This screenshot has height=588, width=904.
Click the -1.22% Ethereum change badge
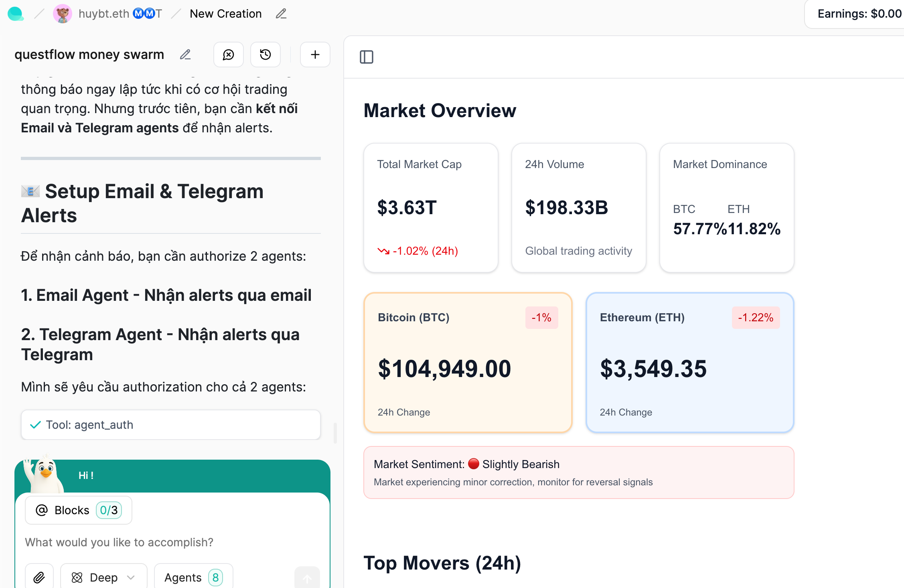coord(756,318)
